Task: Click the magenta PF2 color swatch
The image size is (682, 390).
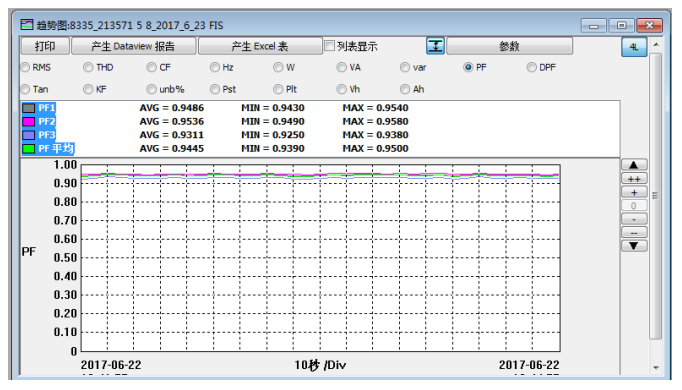Action: coord(29,121)
